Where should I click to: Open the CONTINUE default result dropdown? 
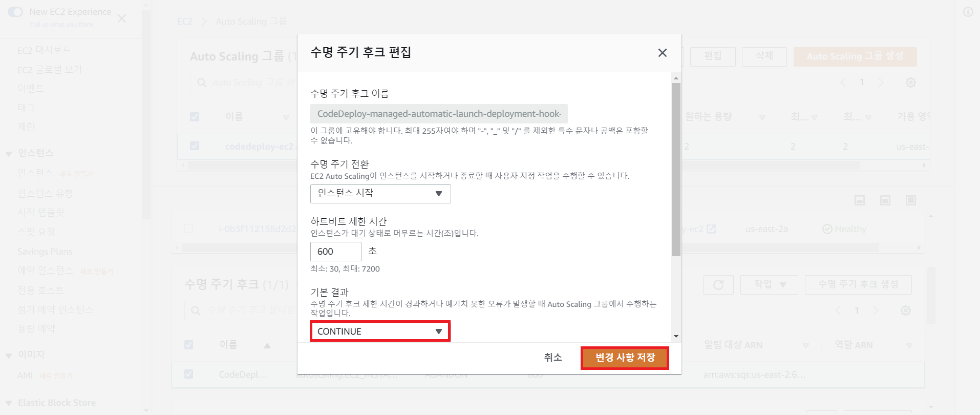tap(380, 331)
